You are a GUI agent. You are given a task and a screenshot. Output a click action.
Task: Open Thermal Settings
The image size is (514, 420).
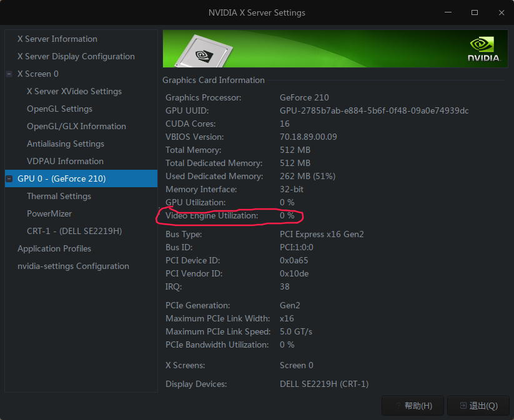coord(59,196)
